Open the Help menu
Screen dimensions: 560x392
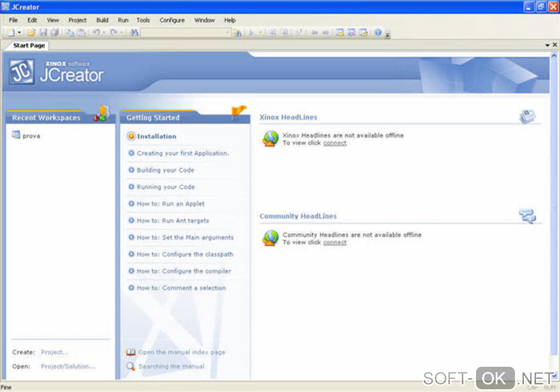(229, 20)
